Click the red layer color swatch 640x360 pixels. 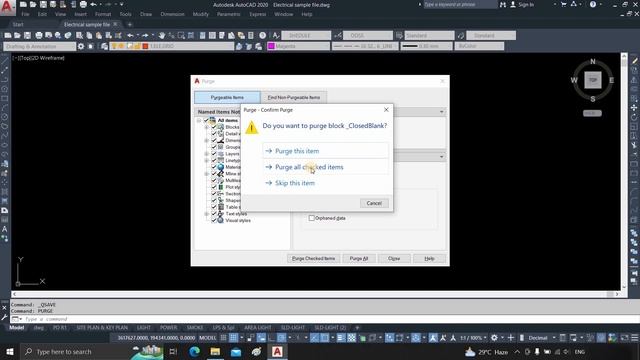click(145, 47)
